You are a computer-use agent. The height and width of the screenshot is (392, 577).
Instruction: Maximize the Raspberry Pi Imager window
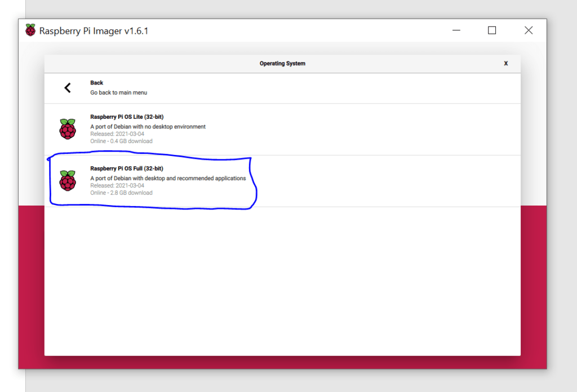tap(492, 30)
